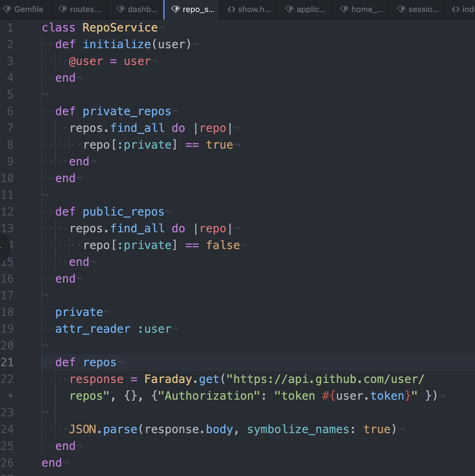Click the public_repos method name

point(123,212)
